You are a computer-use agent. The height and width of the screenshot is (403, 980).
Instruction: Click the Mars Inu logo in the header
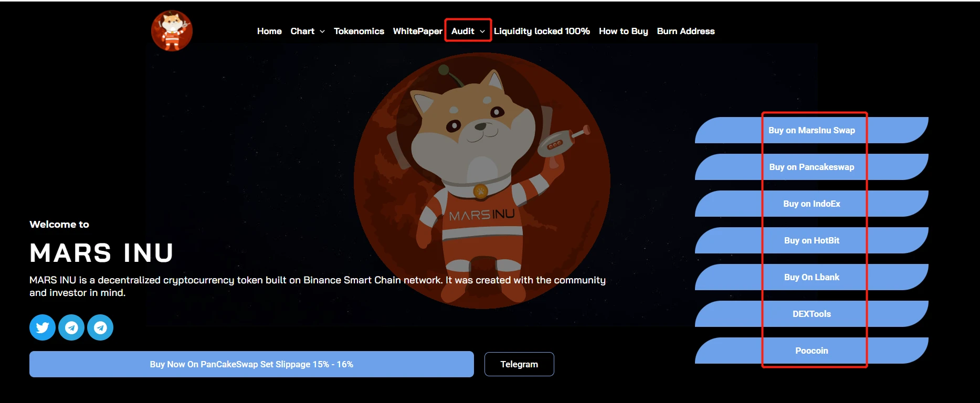pyautogui.click(x=172, y=30)
